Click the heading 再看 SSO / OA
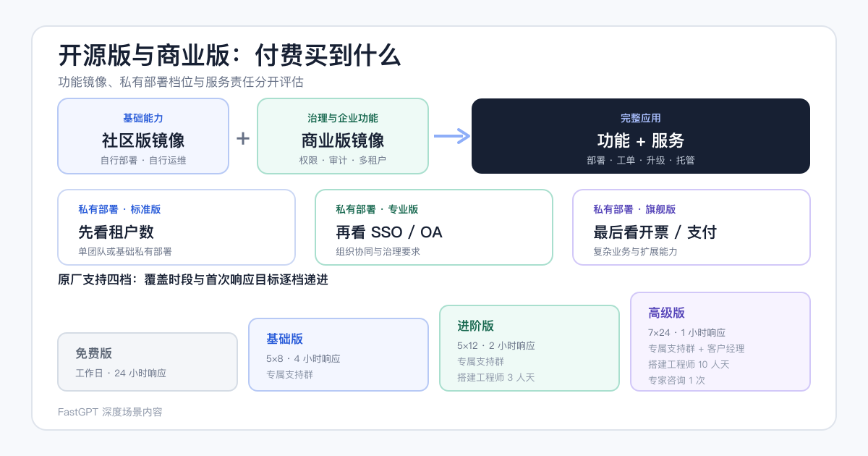 (389, 232)
